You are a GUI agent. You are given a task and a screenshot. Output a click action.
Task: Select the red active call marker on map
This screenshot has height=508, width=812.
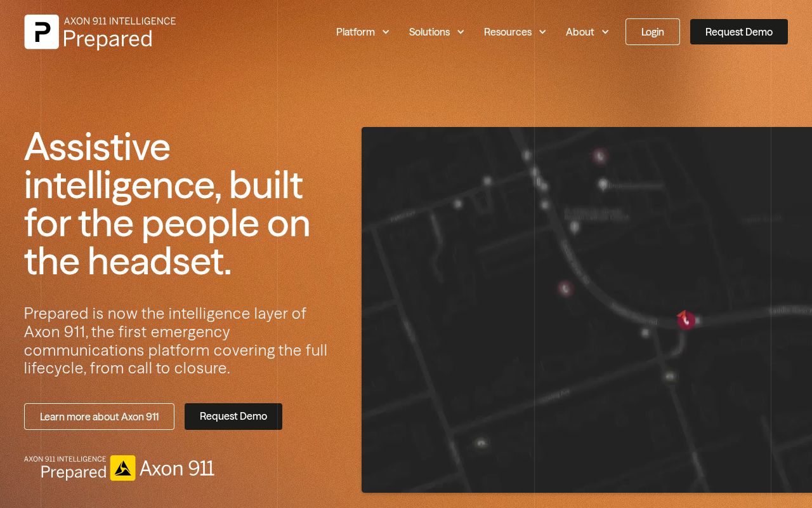click(686, 320)
